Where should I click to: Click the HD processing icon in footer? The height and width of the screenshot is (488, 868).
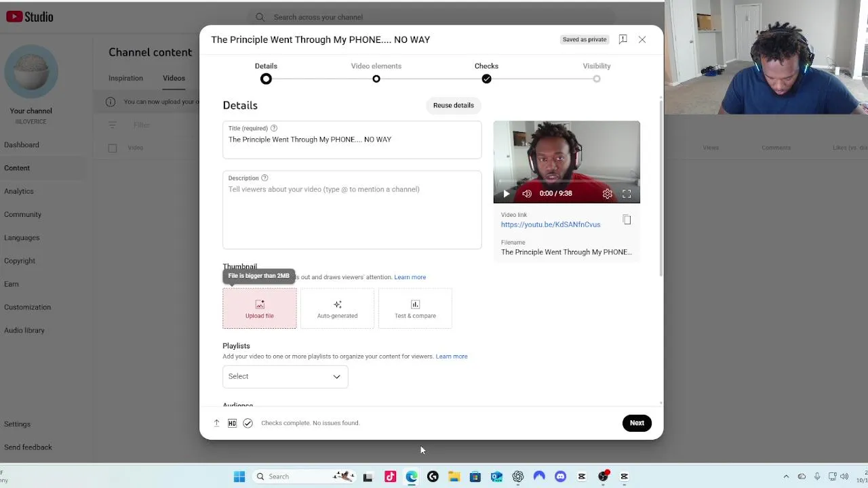click(232, 423)
